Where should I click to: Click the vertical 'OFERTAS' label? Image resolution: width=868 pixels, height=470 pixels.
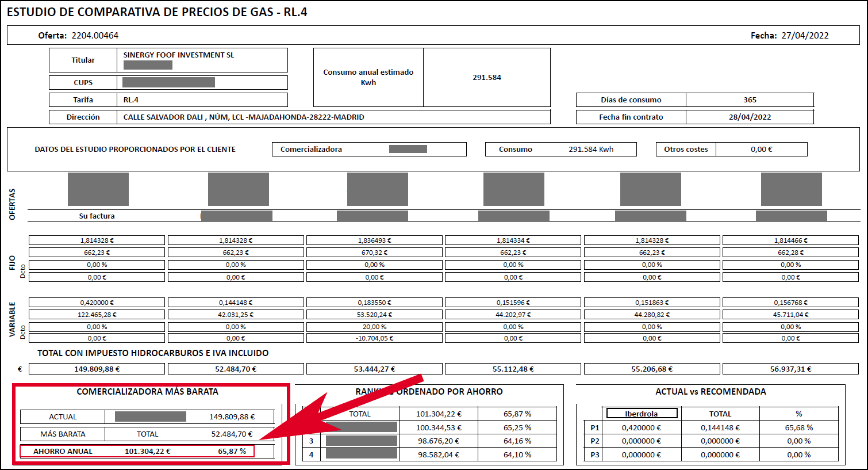(12, 204)
